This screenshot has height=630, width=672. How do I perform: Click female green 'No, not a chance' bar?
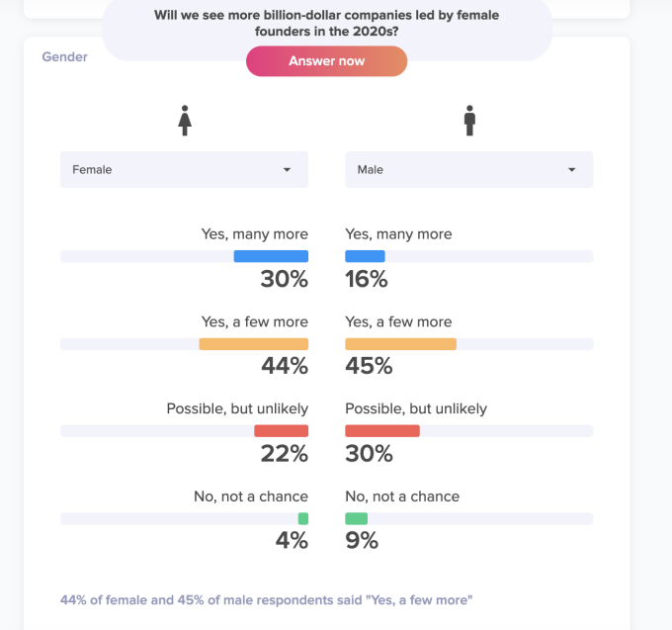click(303, 518)
